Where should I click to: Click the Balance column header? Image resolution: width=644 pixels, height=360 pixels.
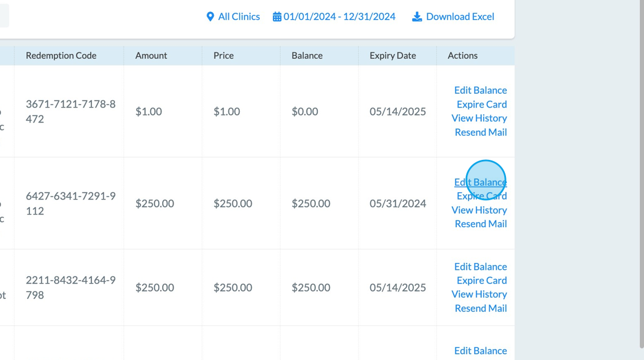(x=307, y=55)
